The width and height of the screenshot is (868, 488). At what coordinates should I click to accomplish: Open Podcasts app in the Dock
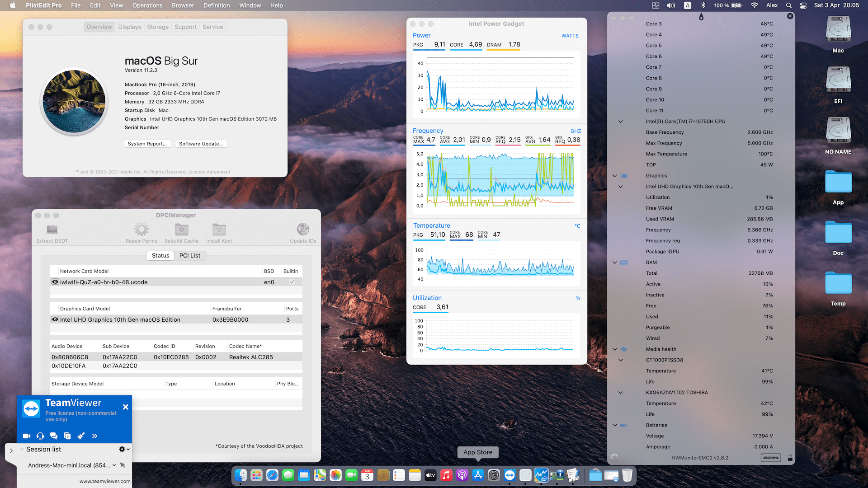point(462,475)
